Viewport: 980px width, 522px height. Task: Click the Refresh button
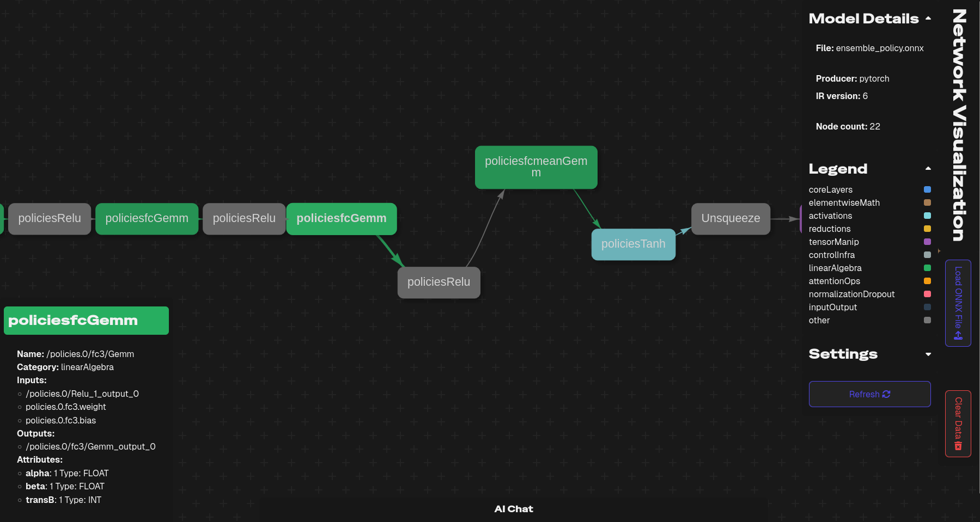[869, 394]
